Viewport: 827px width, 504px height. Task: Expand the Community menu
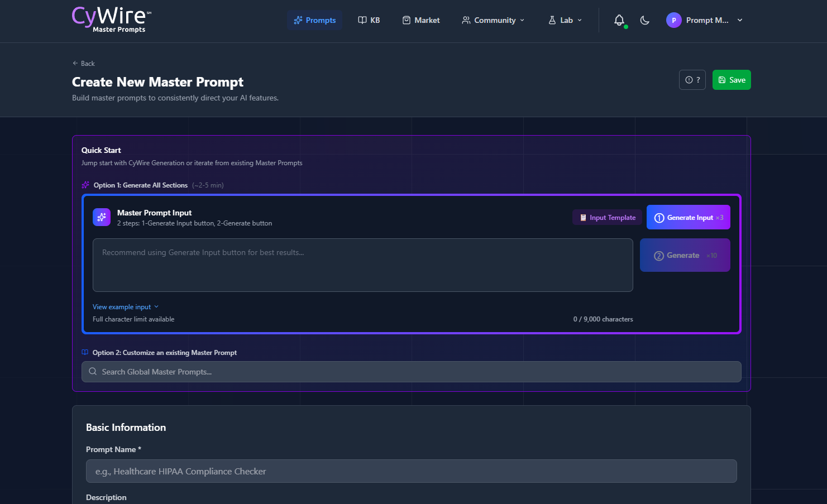(493, 20)
